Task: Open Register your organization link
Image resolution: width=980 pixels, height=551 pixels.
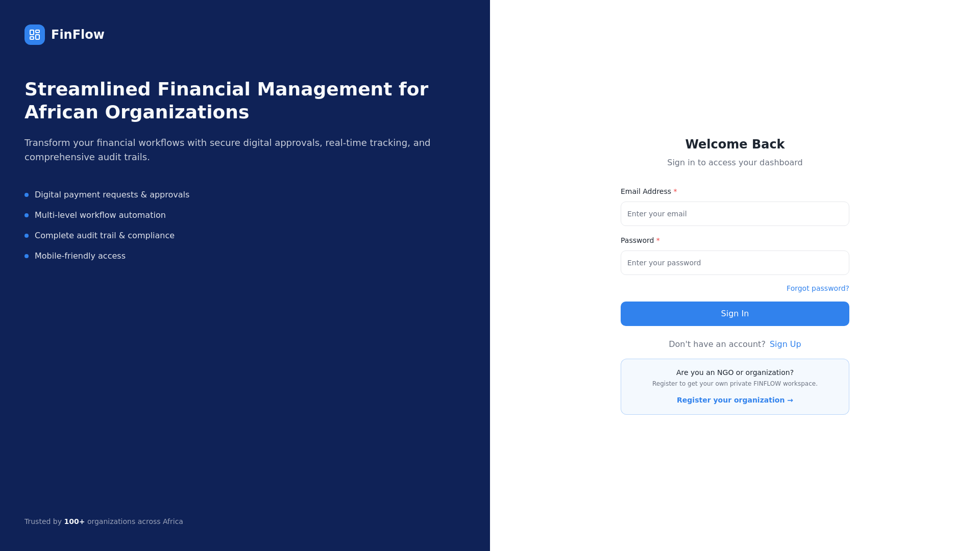Action: click(x=735, y=400)
